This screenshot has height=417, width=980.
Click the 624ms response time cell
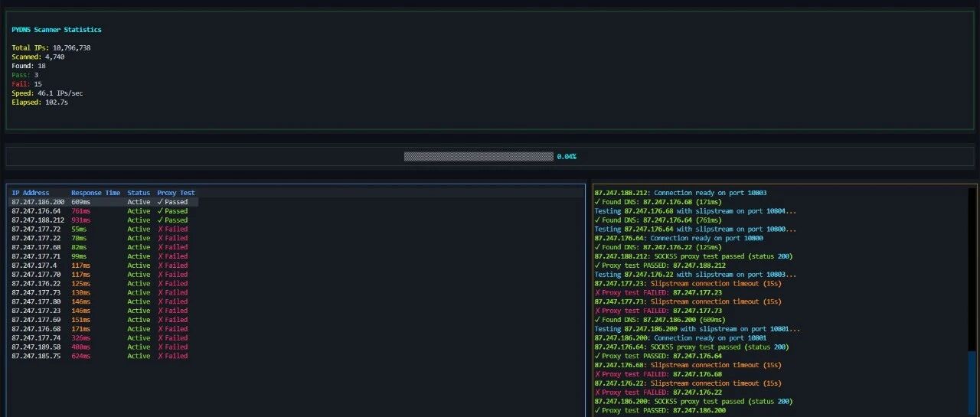[81, 356]
